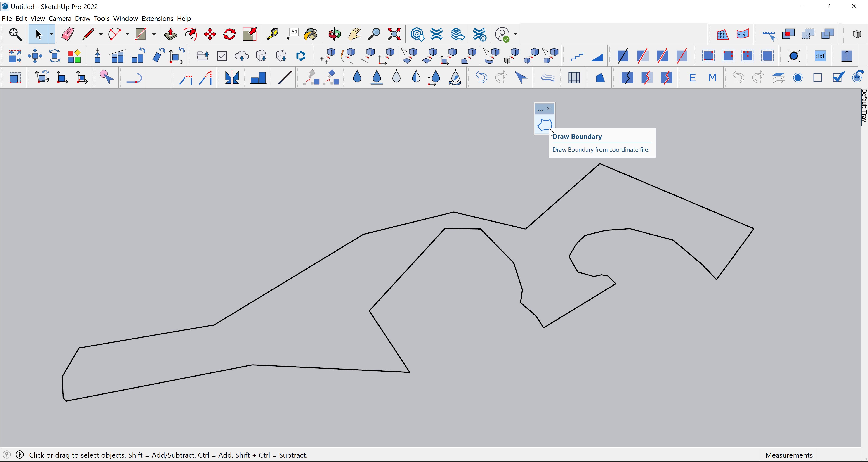Select the Eraser tool

[68, 34]
